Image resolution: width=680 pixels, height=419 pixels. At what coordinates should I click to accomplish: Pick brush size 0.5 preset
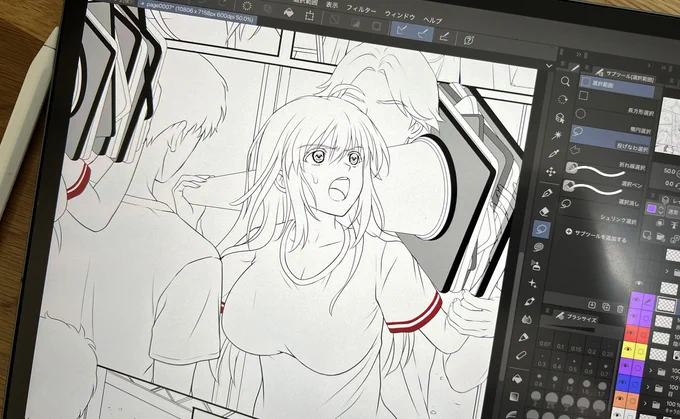(x=572, y=366)
